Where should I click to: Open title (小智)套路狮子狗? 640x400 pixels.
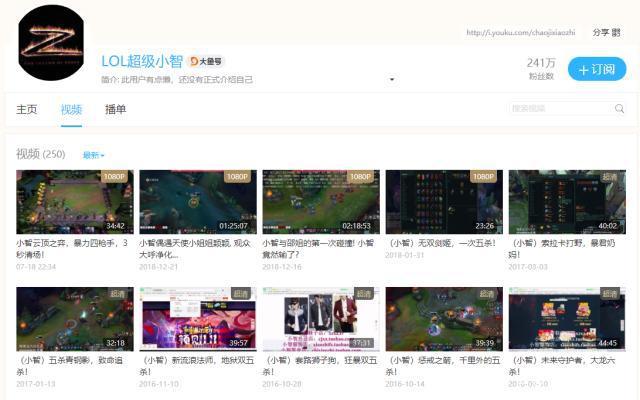click(x=320, y=366)
